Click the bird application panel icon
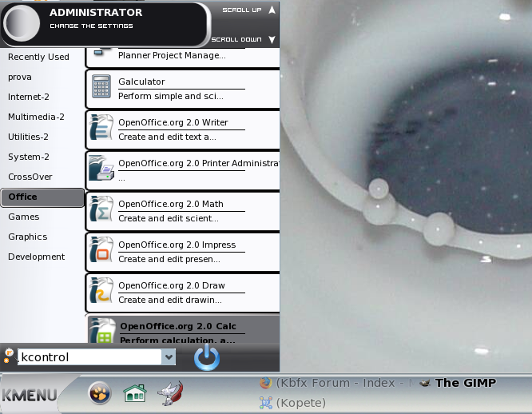 [171, 393]
